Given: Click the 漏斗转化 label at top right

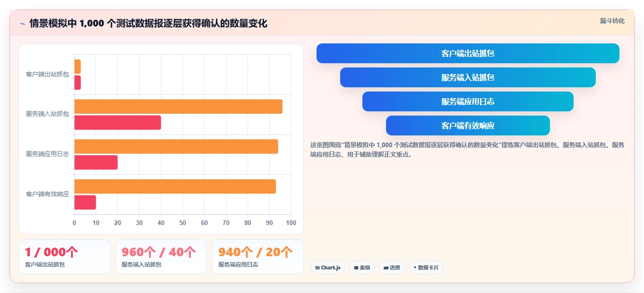Looking at the screenshot, I should [x=612, y=21].
